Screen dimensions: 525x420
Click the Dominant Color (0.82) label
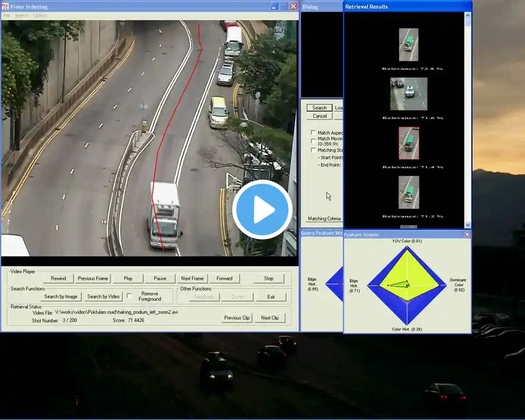(458, 285)
